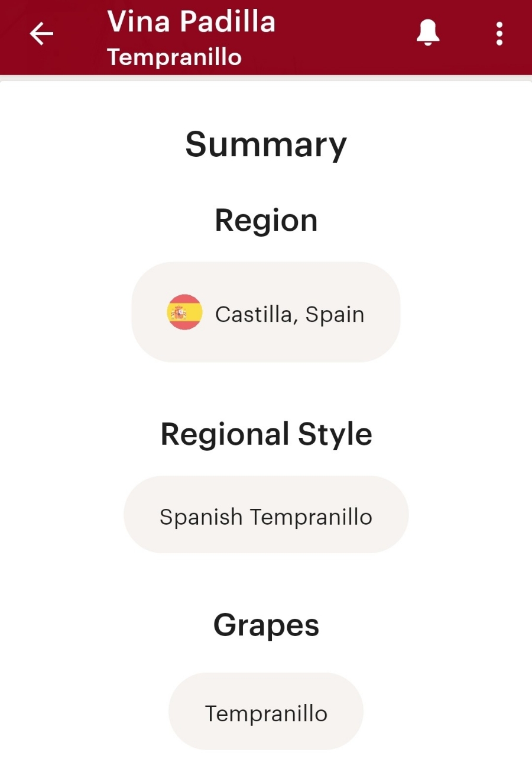Click the word 'Spanish' in the style chip
The width and height of the screenshot is (532, 781).
pyautogui.click(x=201, y=517)
